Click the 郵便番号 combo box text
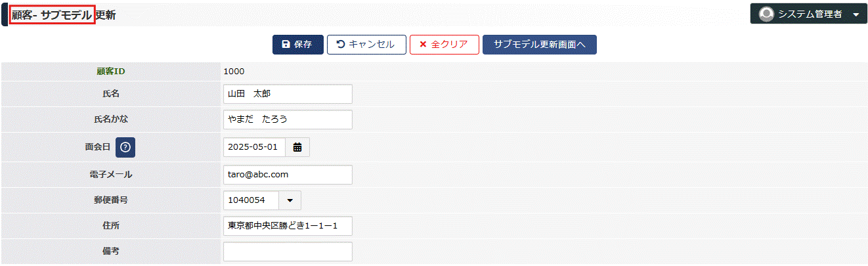868x266 pixels. 251,200
